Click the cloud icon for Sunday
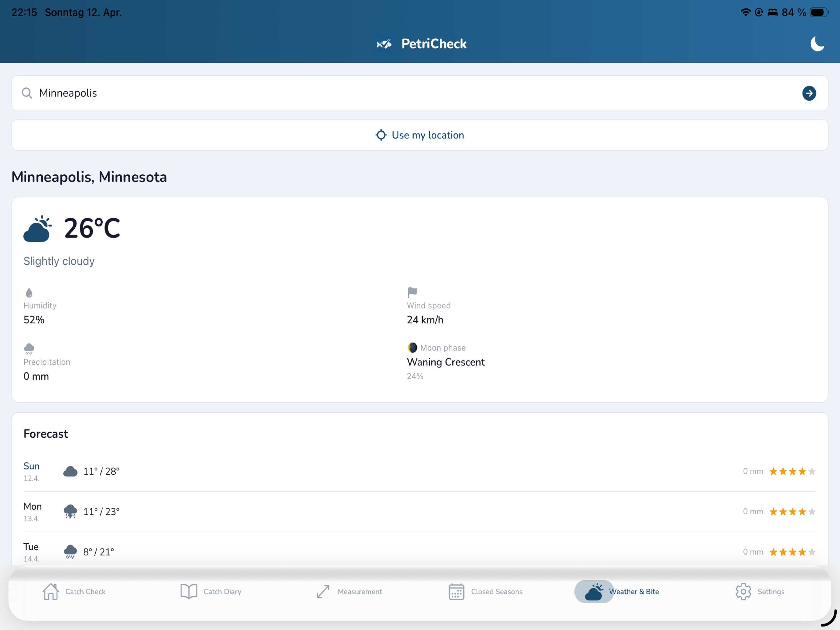The width and height of the screenshot is (840, 630). pos(70,471)
